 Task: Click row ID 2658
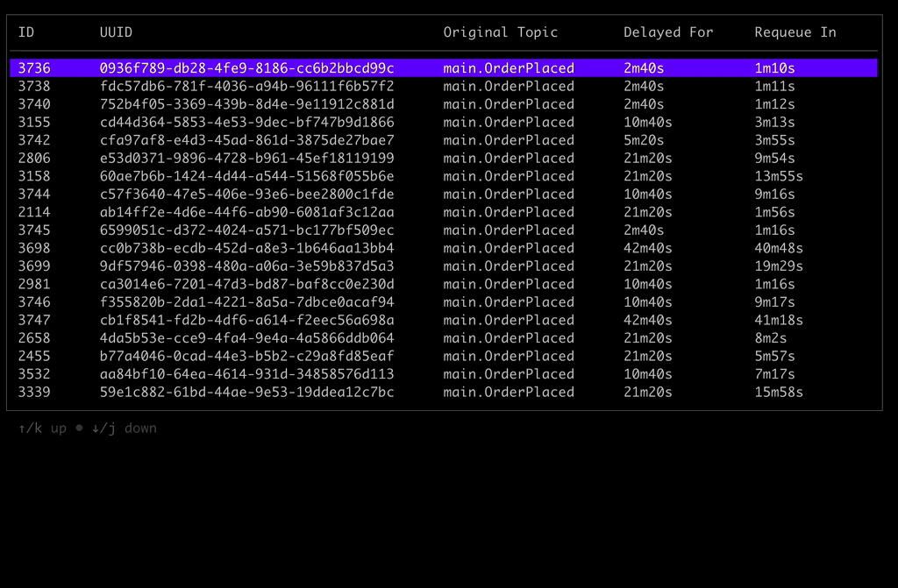point(443,338)
